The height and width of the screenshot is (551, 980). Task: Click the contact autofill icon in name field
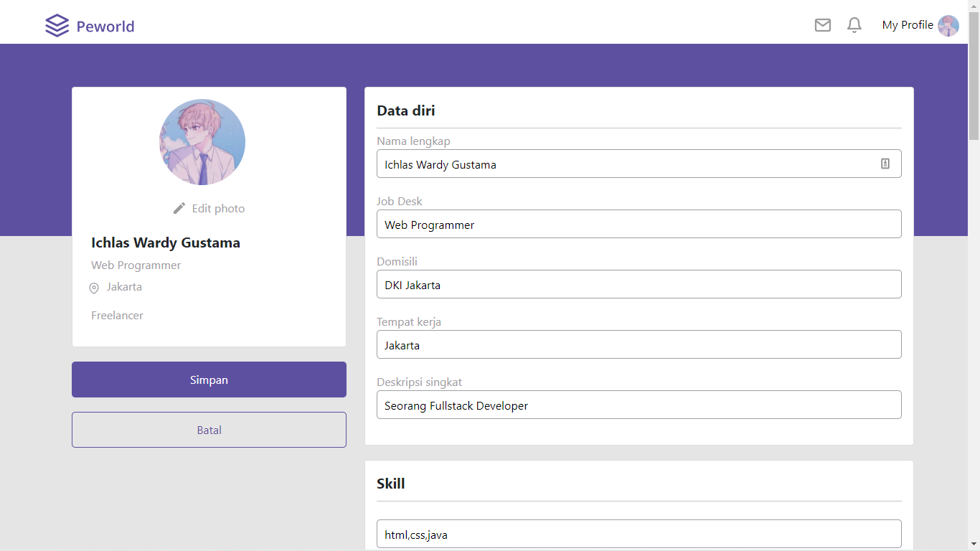[885, 164]
